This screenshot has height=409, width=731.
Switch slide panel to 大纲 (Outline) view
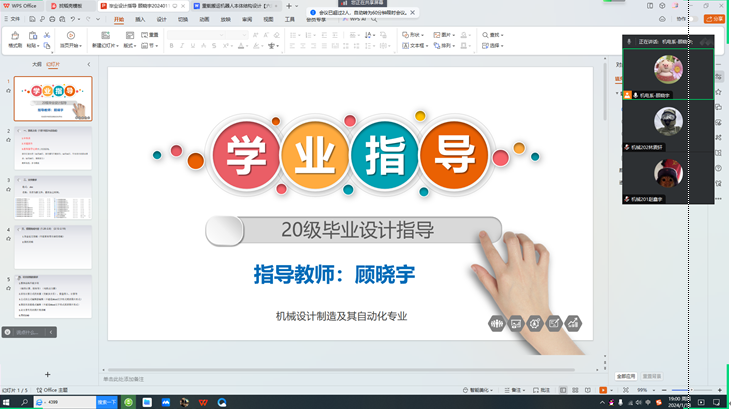click(37, 64)
